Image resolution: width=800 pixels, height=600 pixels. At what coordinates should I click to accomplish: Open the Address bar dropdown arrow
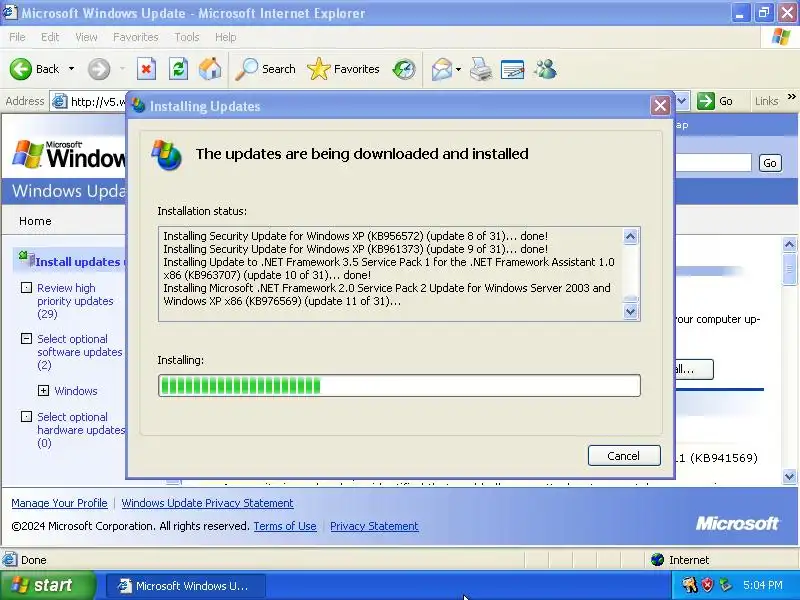point(682,101)
